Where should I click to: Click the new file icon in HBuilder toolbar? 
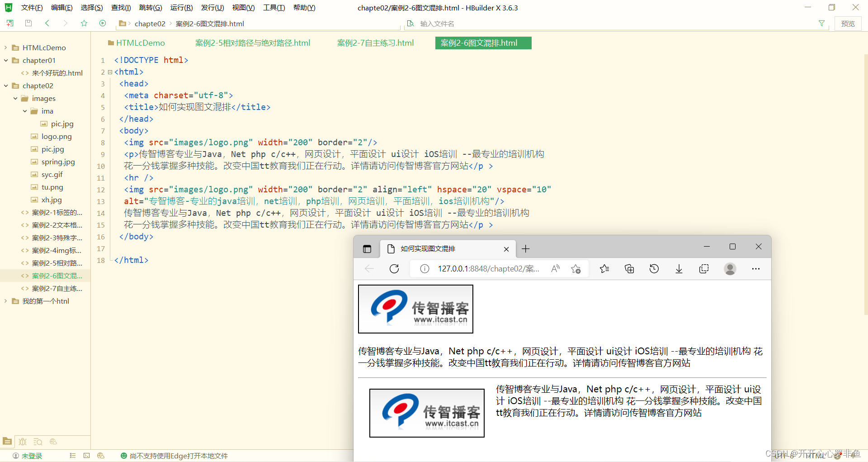click(10, 23)
